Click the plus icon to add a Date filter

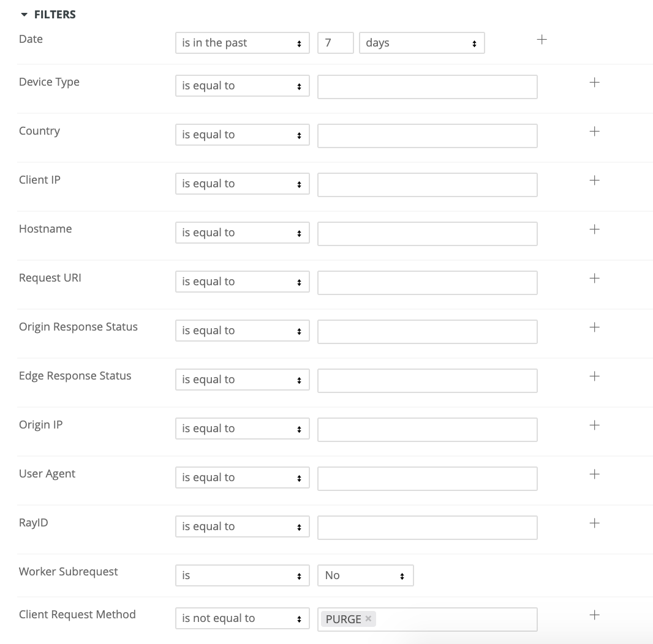point(542,39)
